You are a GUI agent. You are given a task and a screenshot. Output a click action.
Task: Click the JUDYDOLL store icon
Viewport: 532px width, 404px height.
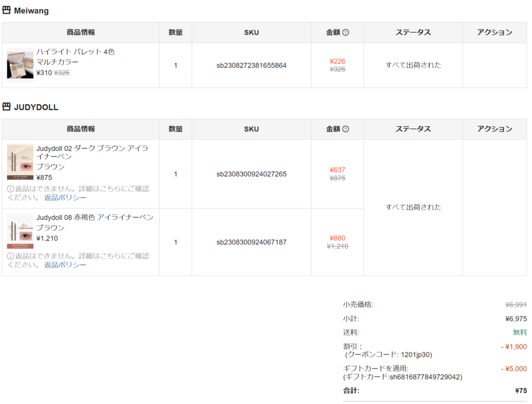click(6, 107)
